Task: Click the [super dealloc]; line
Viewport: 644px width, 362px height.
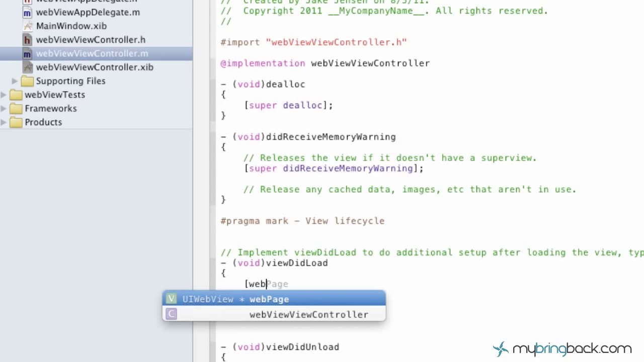Action: pos(288,106)
